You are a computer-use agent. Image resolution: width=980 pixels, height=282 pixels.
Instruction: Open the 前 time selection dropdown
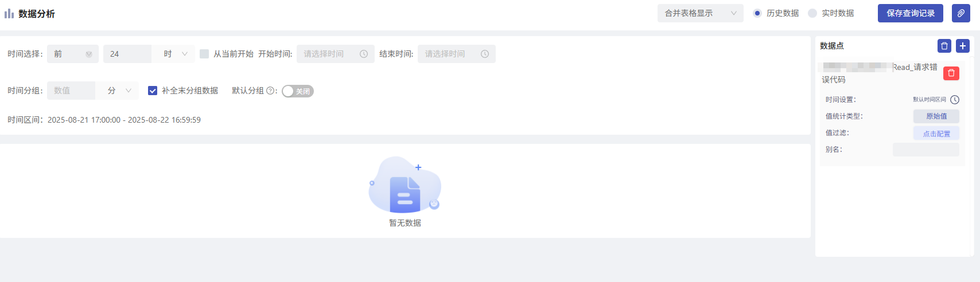[x=73, y=54]
